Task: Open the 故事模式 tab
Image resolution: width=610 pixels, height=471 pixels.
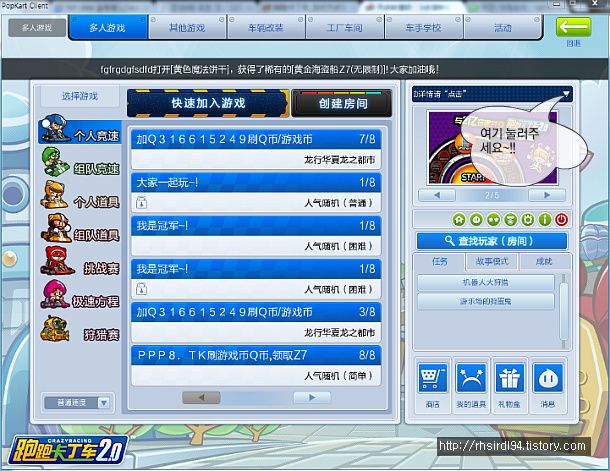Action: 492,261
